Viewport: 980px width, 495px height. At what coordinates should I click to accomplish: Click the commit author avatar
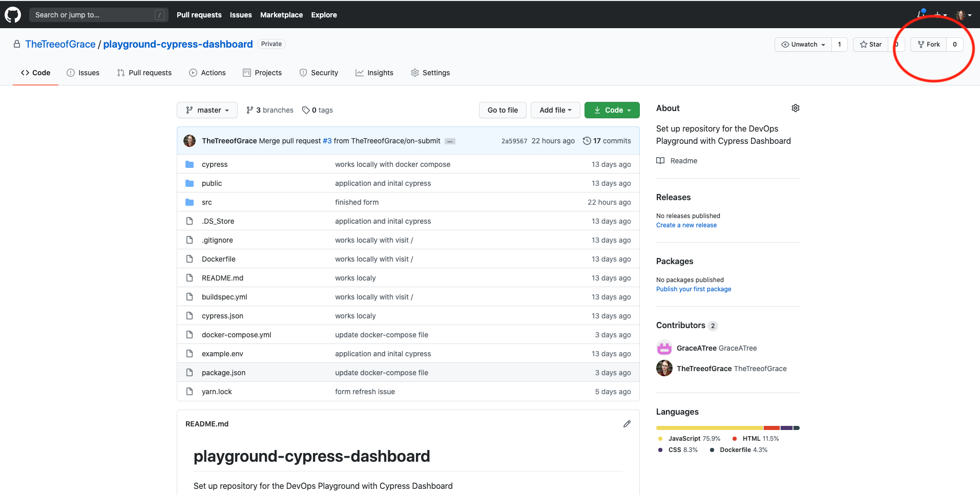click(190, 141)
